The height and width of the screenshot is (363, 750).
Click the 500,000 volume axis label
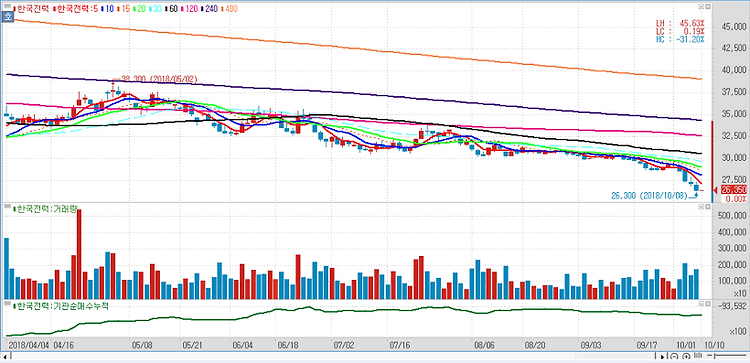pos(731,216)
